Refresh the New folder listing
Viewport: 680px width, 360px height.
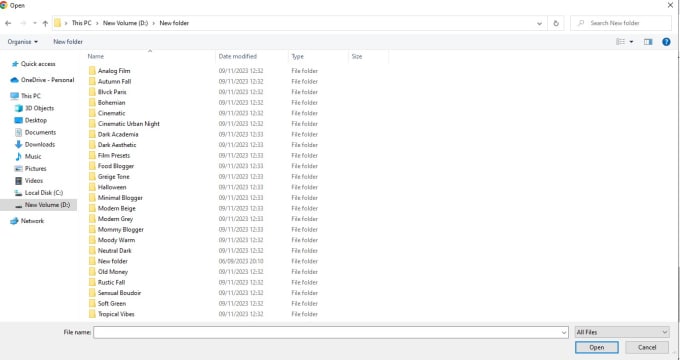pos(556,23)
